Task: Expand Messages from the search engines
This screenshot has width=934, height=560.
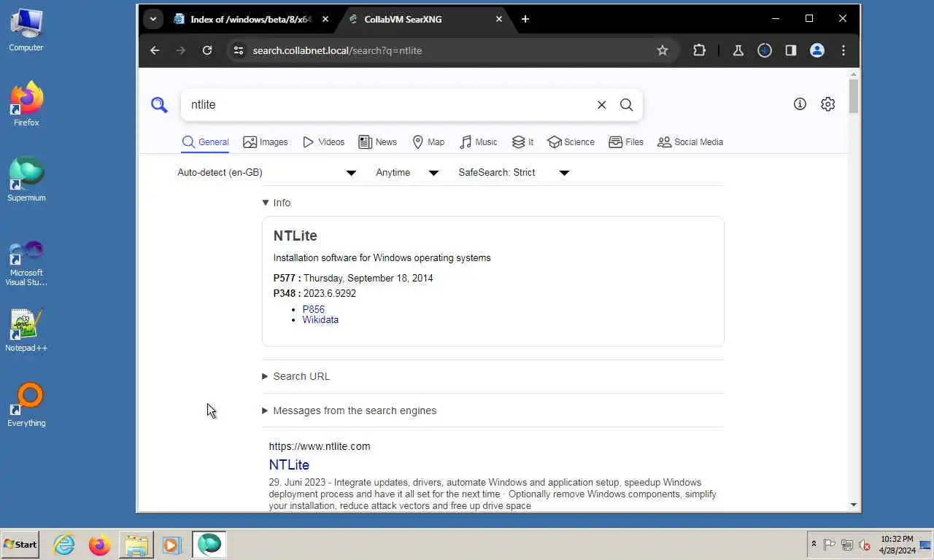Action: (350, 411)
